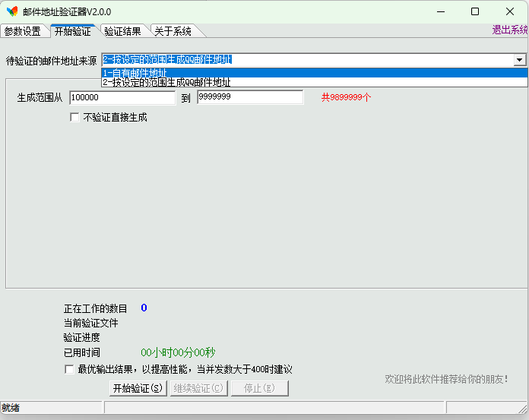Select the 1-自有邮件地址 option
Image resolution: width=529 pixels, height=420 pixels.
tap(315, 73)
